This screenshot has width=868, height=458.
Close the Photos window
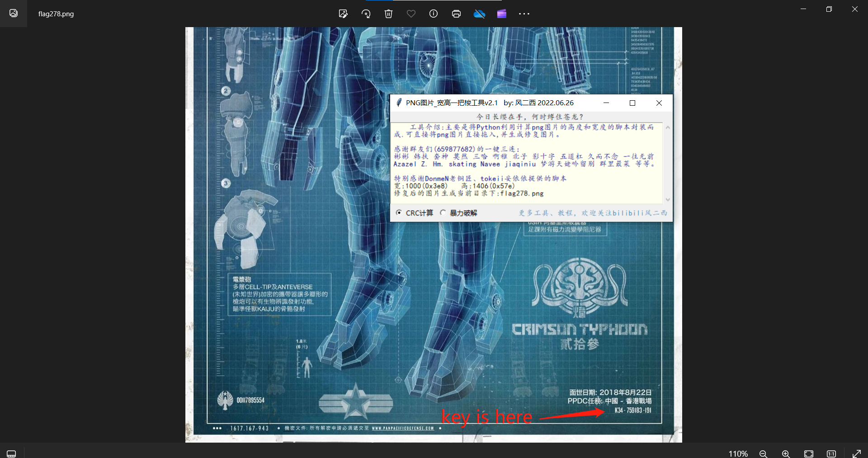click(x=855, y=9)
